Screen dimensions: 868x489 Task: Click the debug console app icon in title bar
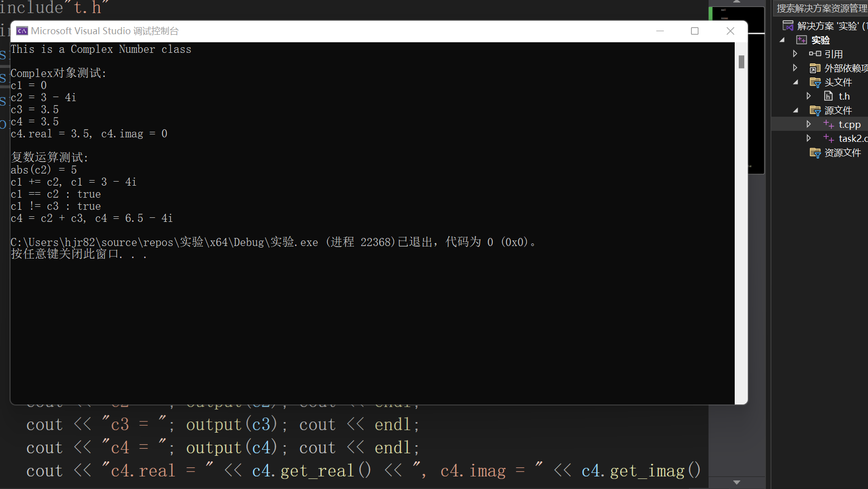(x=22, y=31)
